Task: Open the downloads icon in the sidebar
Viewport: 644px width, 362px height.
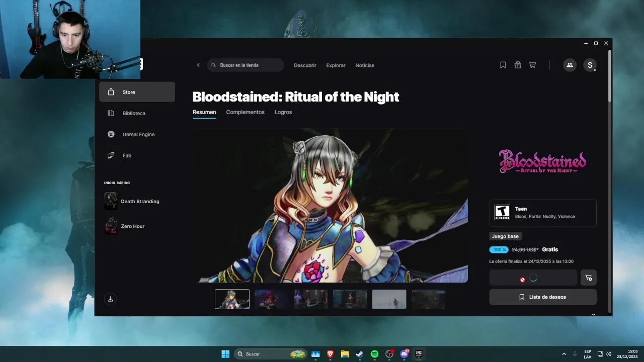Action: tap(110, 299)
